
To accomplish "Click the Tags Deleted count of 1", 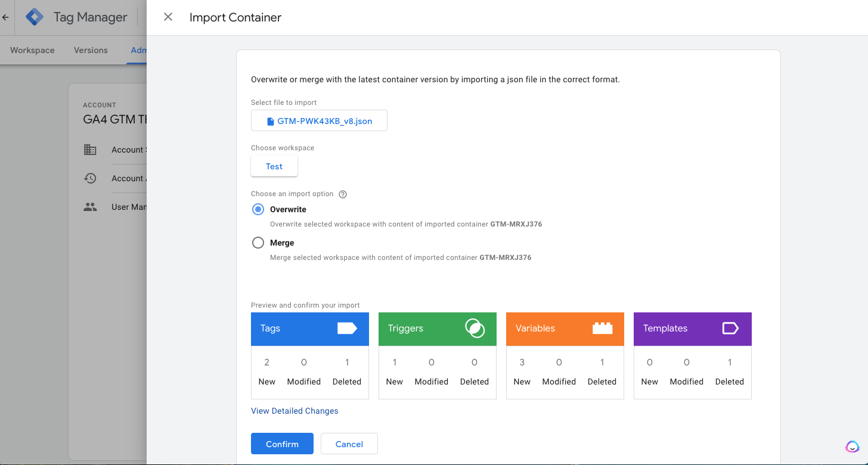I will click(x=347, y=362).
